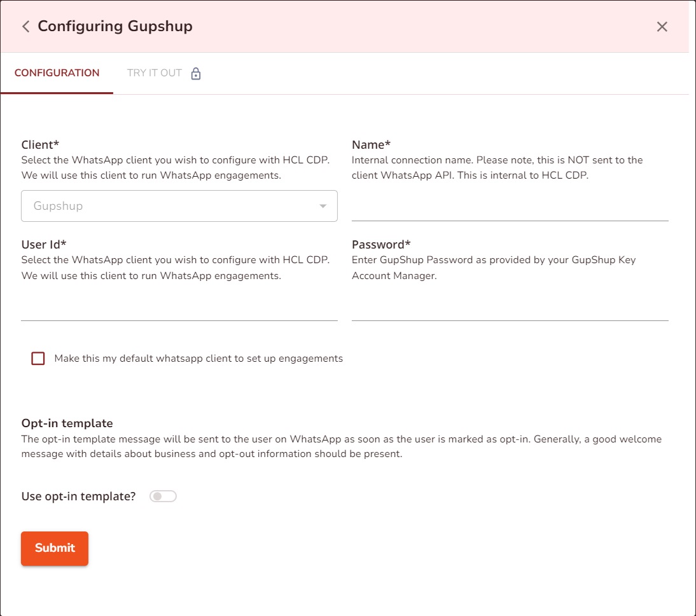Switch to the Configuration tab
Image resolution: width=696 pixels, height=616 pixels.
(x=57, y=73)
